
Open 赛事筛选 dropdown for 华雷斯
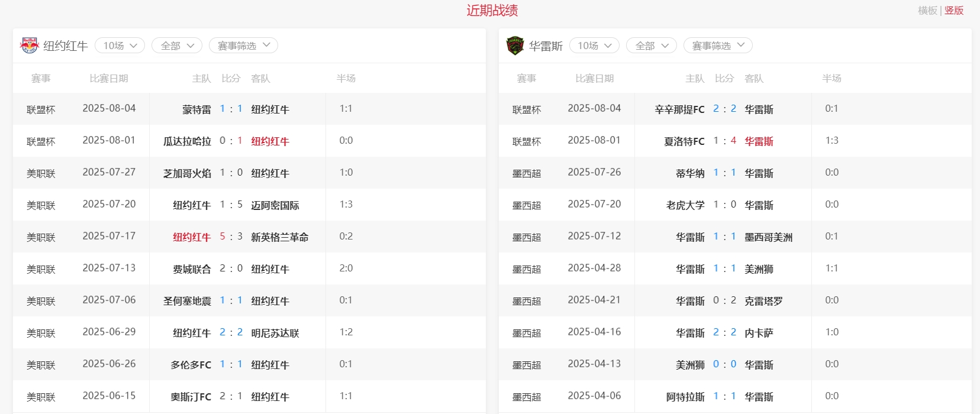[x=718, y=46]
